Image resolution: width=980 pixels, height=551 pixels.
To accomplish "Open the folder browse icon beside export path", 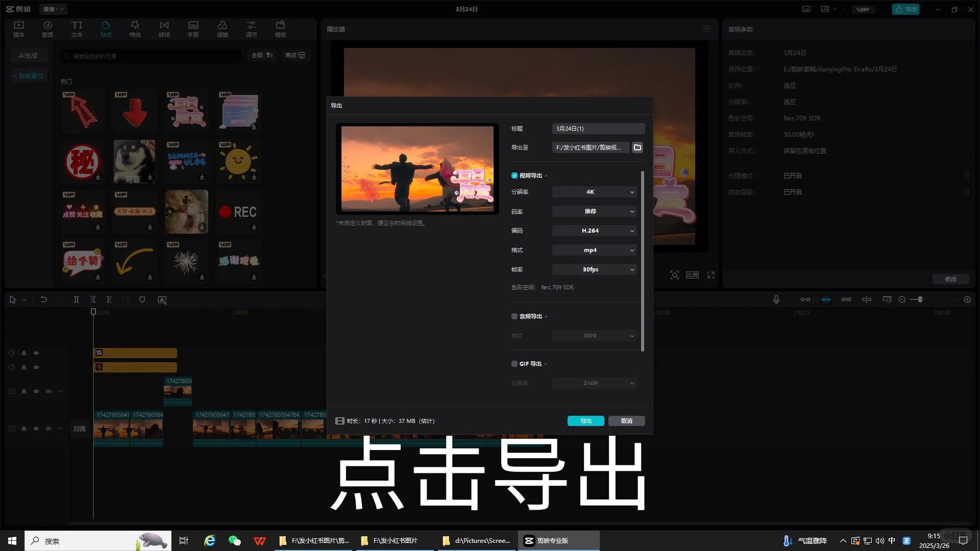I will tap(637, 147).
